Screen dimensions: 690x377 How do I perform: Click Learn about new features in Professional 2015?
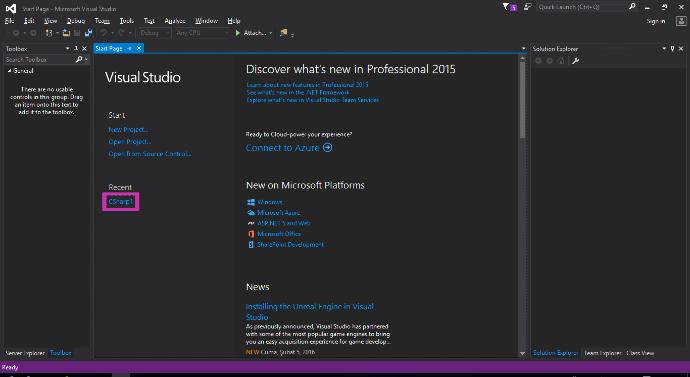point(307,84)
